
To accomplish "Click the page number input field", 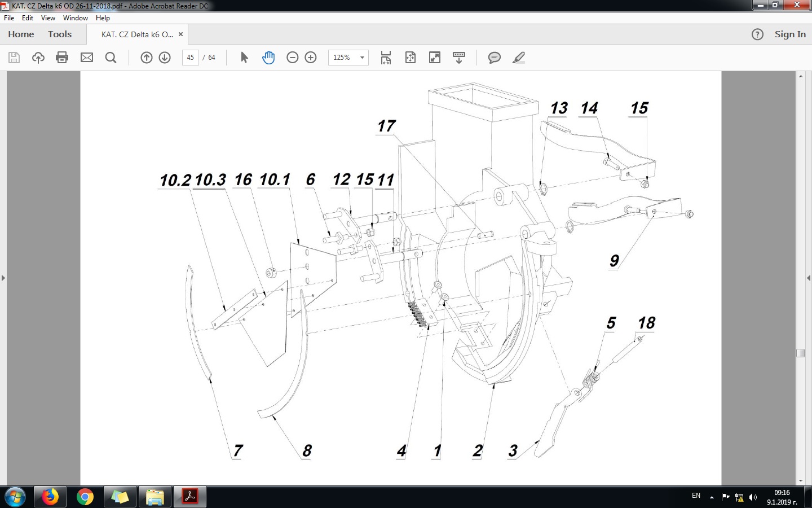I will [191, 58].
